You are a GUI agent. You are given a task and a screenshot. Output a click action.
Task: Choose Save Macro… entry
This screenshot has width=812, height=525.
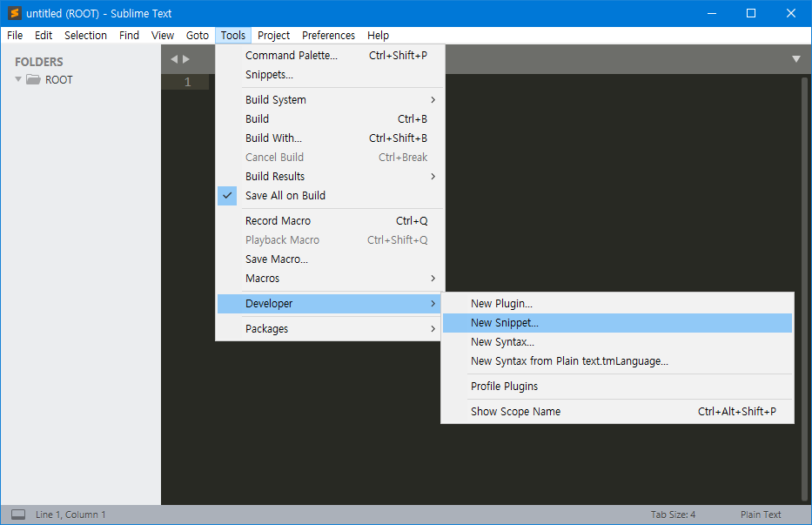tap(331, 259)
